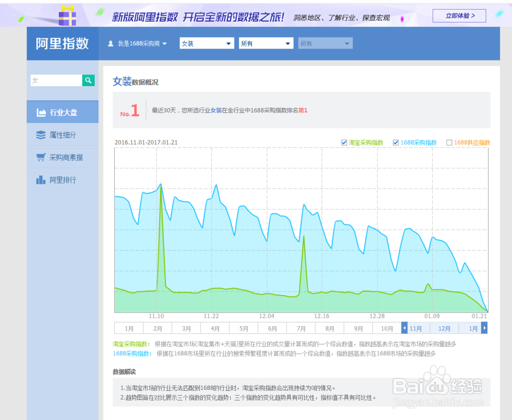Select the 3月 month tab
The width and height of the screenshot is (512, 420).
[x=186, y=328]
